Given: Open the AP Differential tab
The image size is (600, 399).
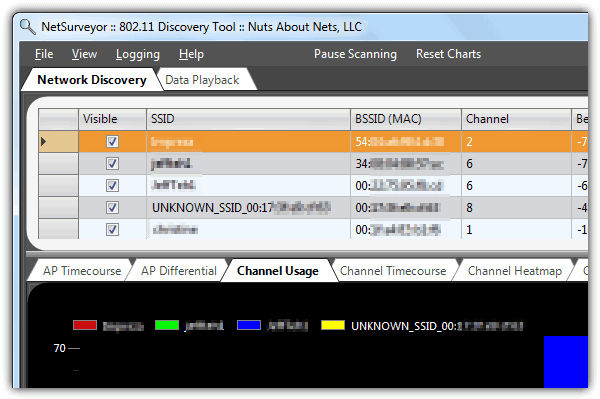Looking at the screenshot, I should (x=179, y=271).
